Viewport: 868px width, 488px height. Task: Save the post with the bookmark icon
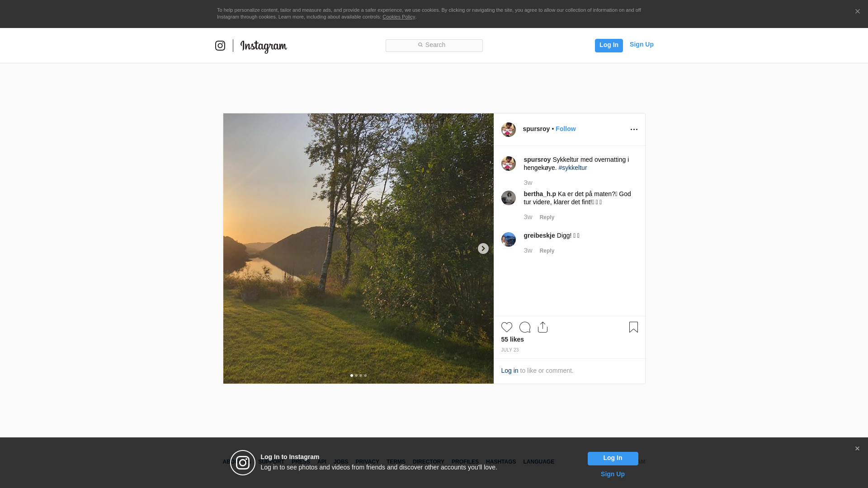click(x=633, y=327)
